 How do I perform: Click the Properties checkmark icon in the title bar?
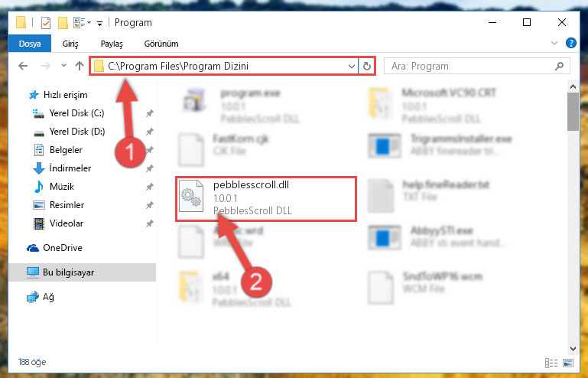45,23
